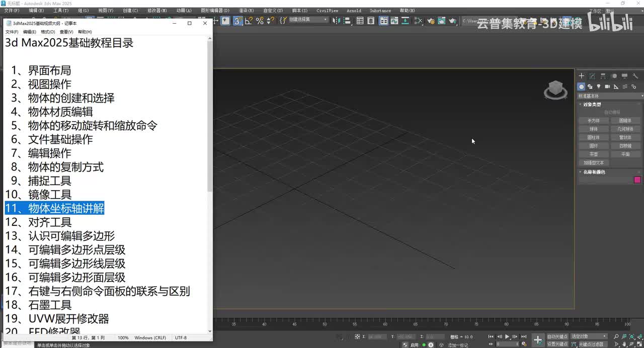This screenshot has width=644, height=348.
Task: Toggle Percent Snap in the toolbar
Action: click(x=260, y=21)
